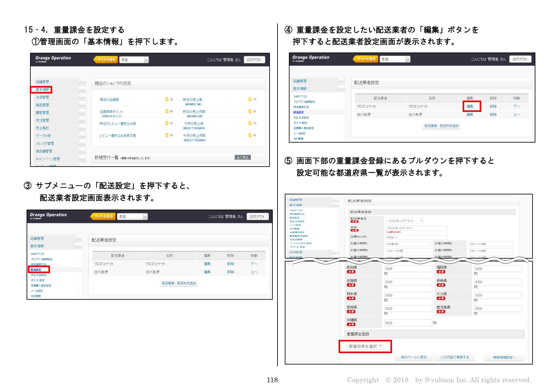This screenshot has height=392, width=555.
Task: Expand arrow next to 店舗管理 in dashboard sidebar
Action: point(82,82)
